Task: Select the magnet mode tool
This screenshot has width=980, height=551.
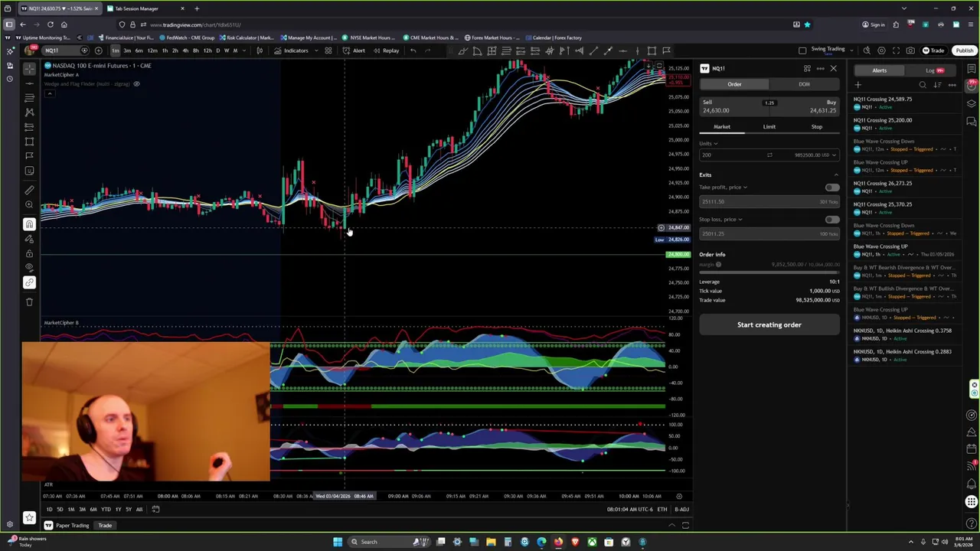Action: click(x=29, y=224)
